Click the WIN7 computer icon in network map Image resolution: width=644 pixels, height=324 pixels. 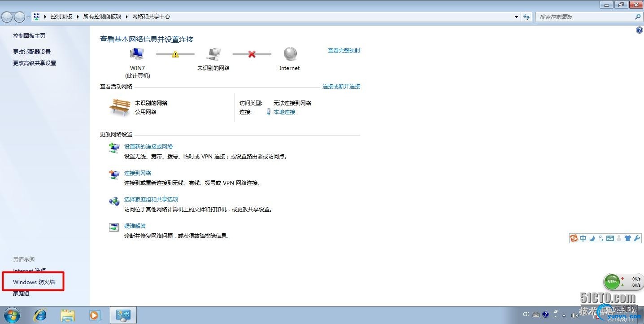(x=137, y=54)
